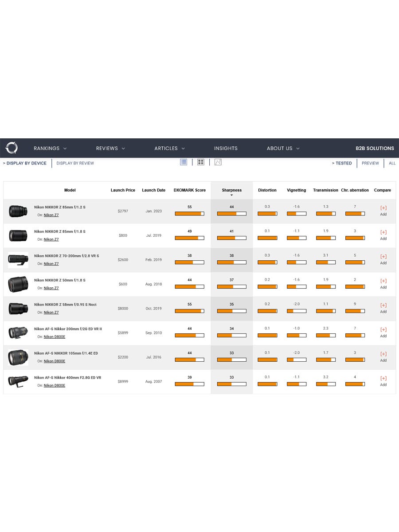Select the $8999 launch price cell
The image size is (399, 532).
coord(123,382)
